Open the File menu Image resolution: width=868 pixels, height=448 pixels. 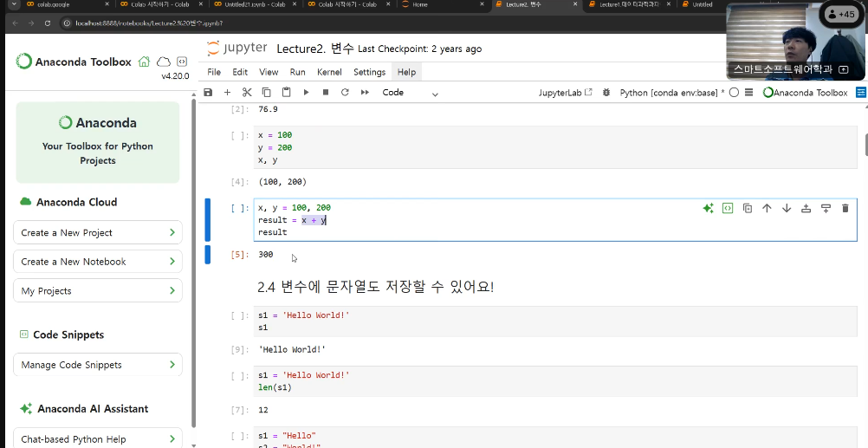tap(214, 72)
